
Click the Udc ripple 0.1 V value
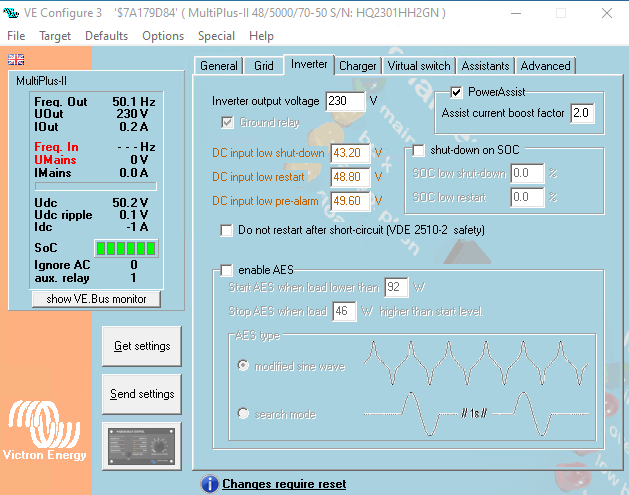click(133, 215)
